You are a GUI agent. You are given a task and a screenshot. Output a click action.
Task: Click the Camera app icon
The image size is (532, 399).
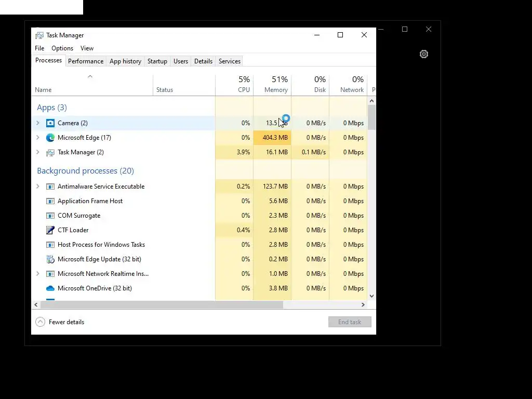[50, 123]
